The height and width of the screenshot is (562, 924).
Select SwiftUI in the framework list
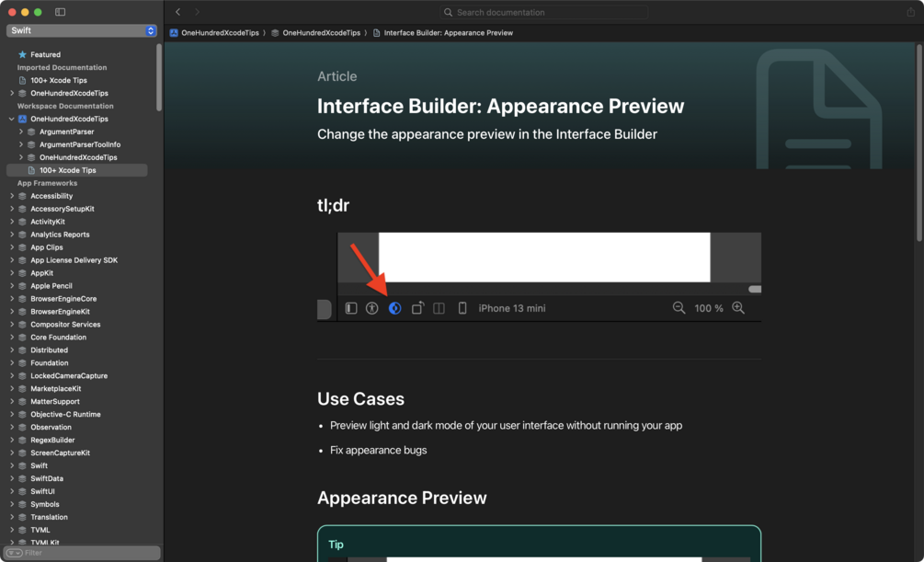click(42, 492)
